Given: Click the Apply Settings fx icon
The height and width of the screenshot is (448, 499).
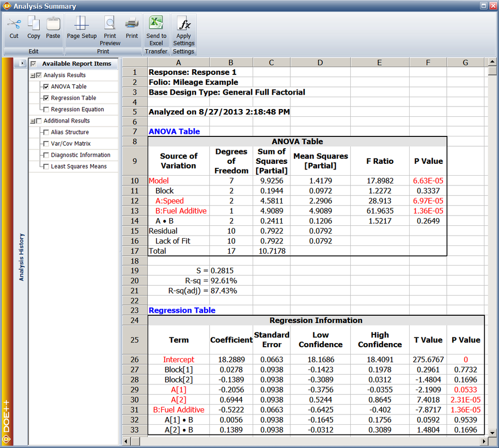Looking at the screenshot, I should click(x=183, y=24).
